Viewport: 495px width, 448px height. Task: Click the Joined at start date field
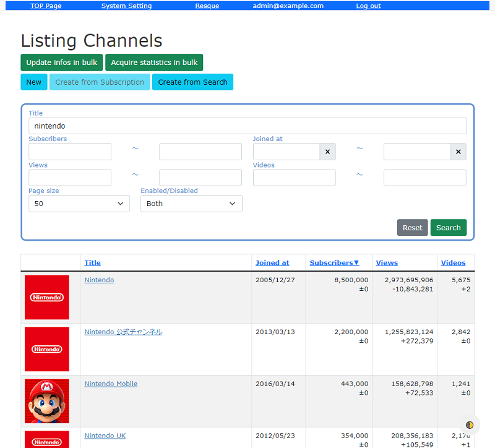[286, 152]
